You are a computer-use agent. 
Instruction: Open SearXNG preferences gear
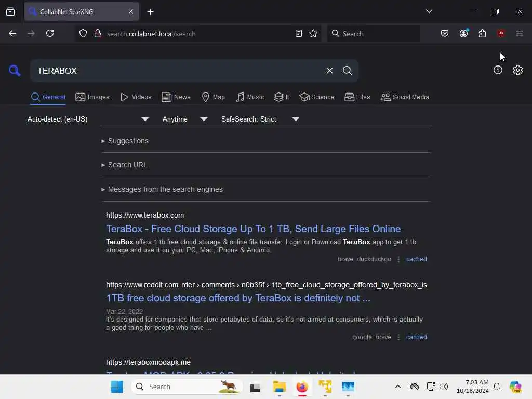point(517,70)
